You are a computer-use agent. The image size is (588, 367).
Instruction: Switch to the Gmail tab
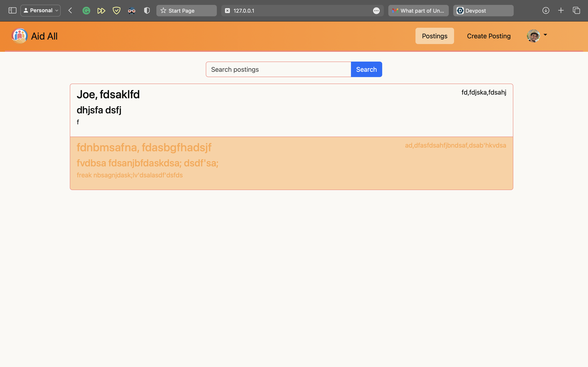418,11
